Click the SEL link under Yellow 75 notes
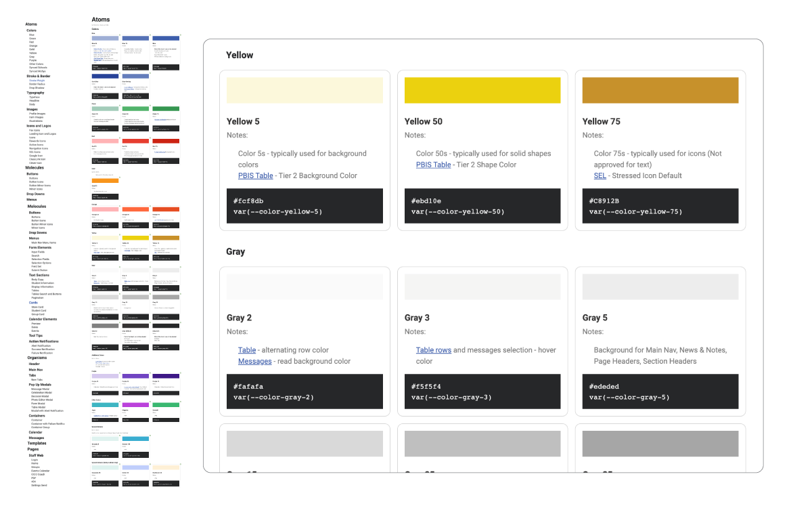Screen dimensions: 812x508 [x=600, y=175]
